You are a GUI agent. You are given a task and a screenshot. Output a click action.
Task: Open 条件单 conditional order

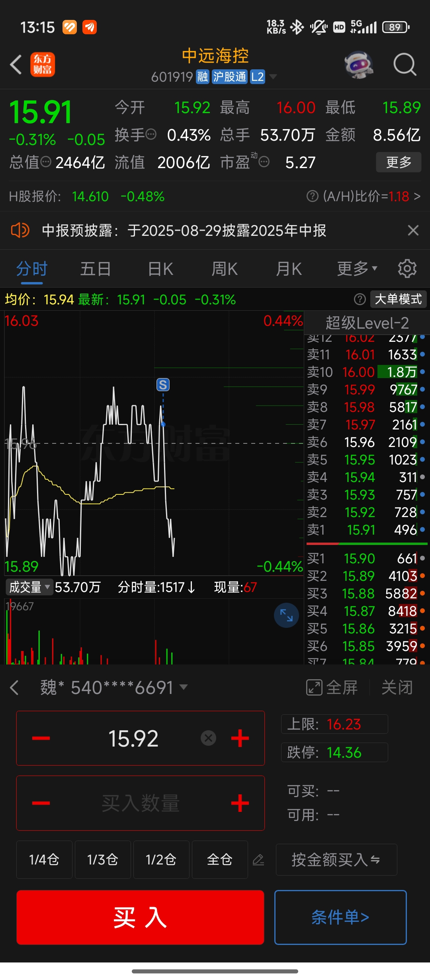340,917
